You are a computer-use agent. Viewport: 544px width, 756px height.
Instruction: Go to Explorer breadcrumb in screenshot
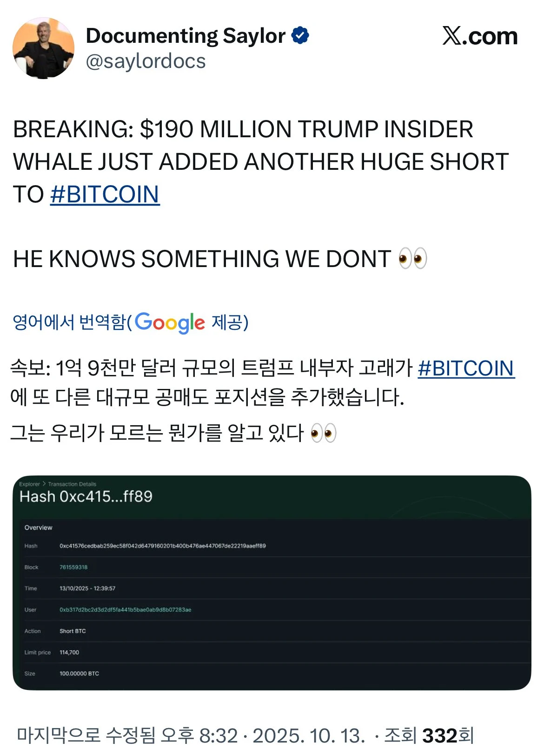tap(29, 484)
